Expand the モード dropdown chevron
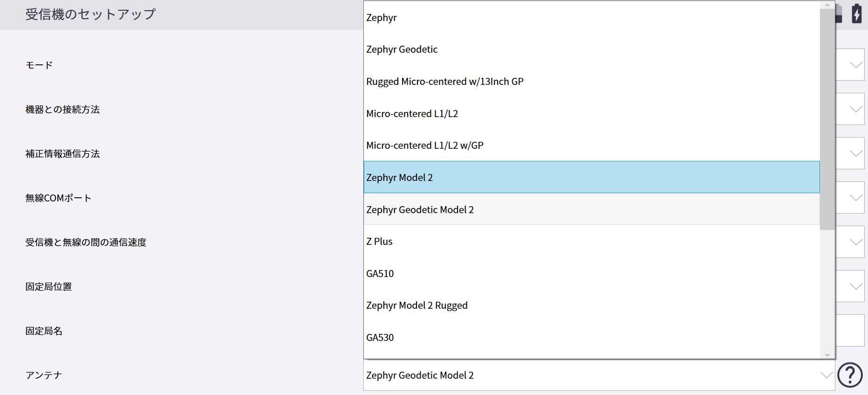868x395 pixels. tap(855, 65)
